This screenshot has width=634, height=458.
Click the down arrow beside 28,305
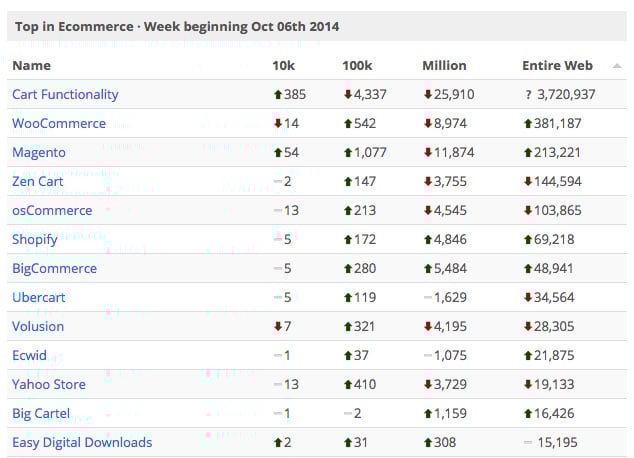coord(528,327)
